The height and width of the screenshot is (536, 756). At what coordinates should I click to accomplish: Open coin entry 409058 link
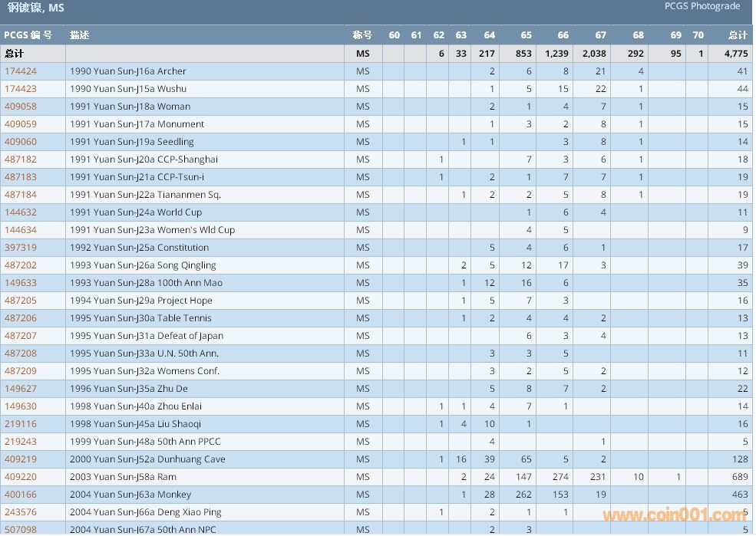[x=21, y=107]
